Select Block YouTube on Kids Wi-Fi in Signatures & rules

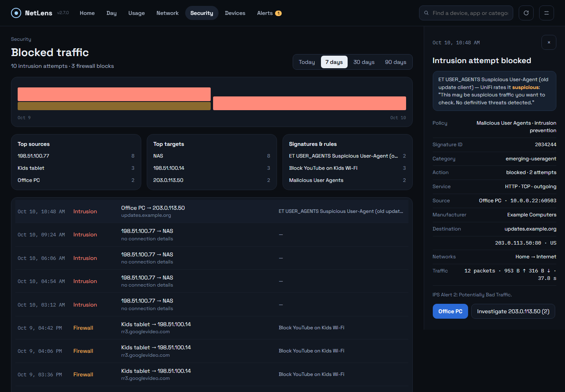348,168
